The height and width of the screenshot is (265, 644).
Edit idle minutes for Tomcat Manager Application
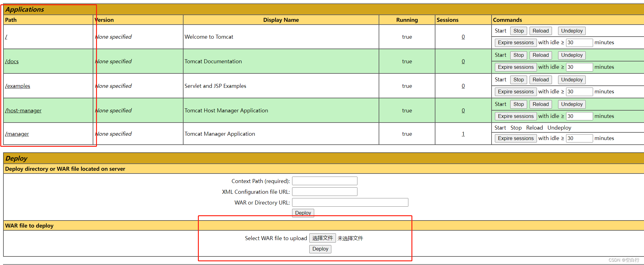click(x=579, y=138)
